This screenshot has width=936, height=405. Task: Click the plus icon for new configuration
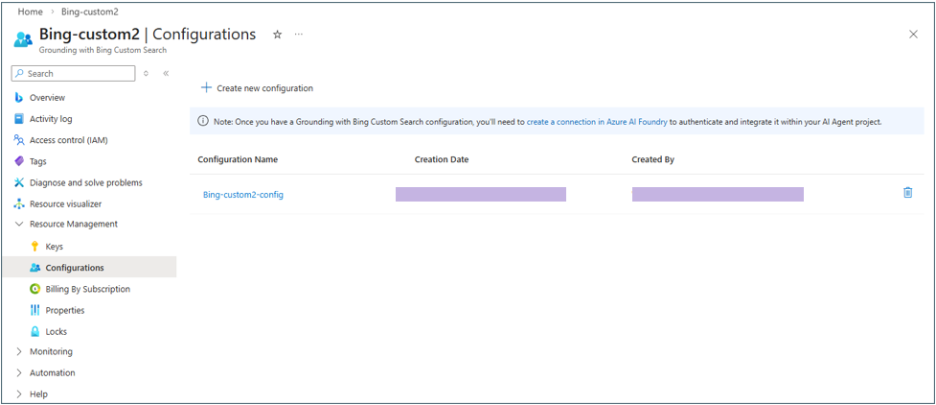pyautogui.click(x=206, y=88)
